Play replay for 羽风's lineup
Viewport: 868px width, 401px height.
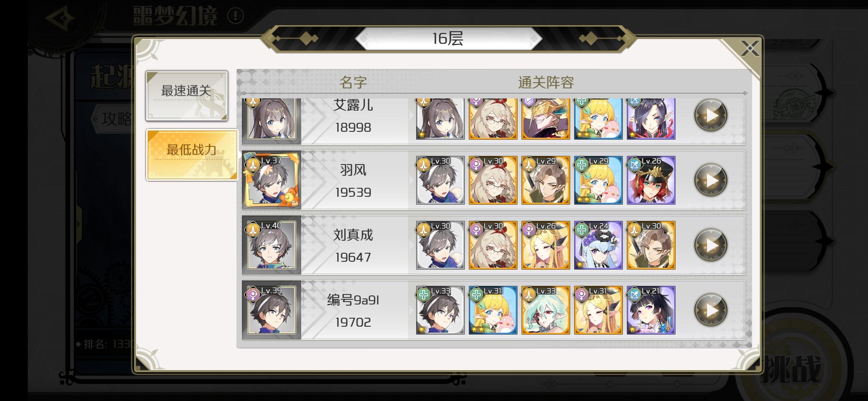(710, 180)
